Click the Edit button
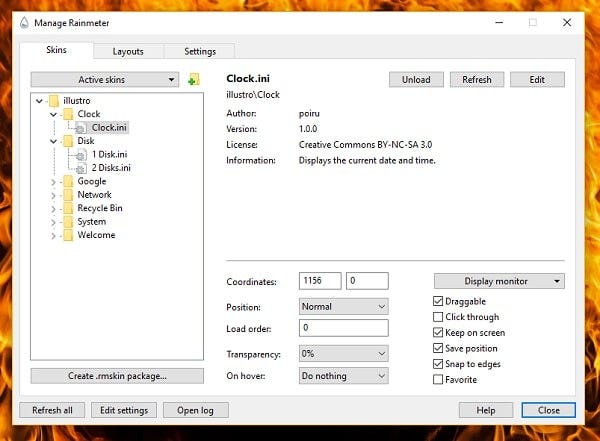Viewport: 600px width, 441px height. tap(537, 80)
